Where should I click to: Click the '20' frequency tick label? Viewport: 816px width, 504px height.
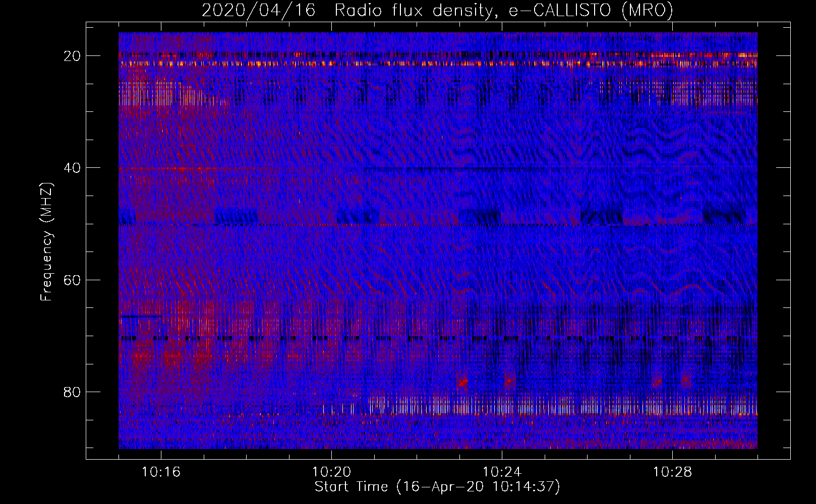(x=73, y=56)
